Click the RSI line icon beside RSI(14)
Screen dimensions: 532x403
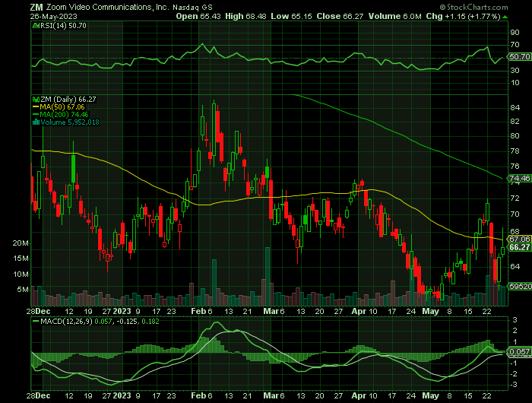pyautogui.click(x=36, y=25)
